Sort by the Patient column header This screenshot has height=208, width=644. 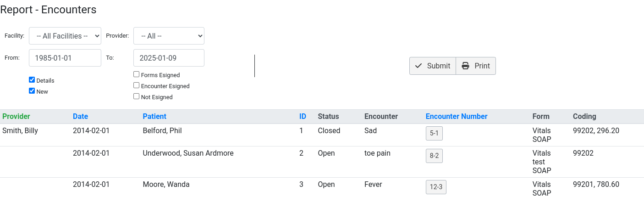tap(154, 117)
